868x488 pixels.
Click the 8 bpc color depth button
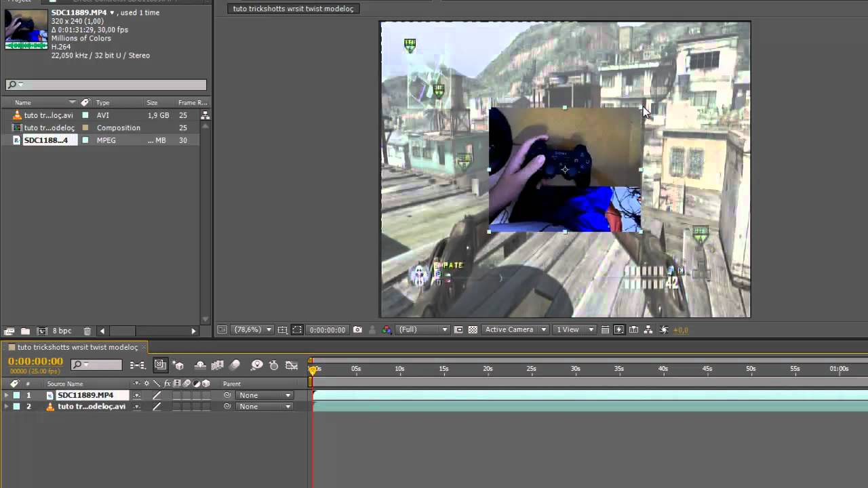pyautogui.click(x=62, y=331)
